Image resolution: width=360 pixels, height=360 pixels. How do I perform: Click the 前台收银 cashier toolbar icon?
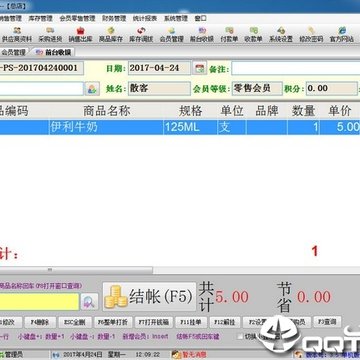202,35
